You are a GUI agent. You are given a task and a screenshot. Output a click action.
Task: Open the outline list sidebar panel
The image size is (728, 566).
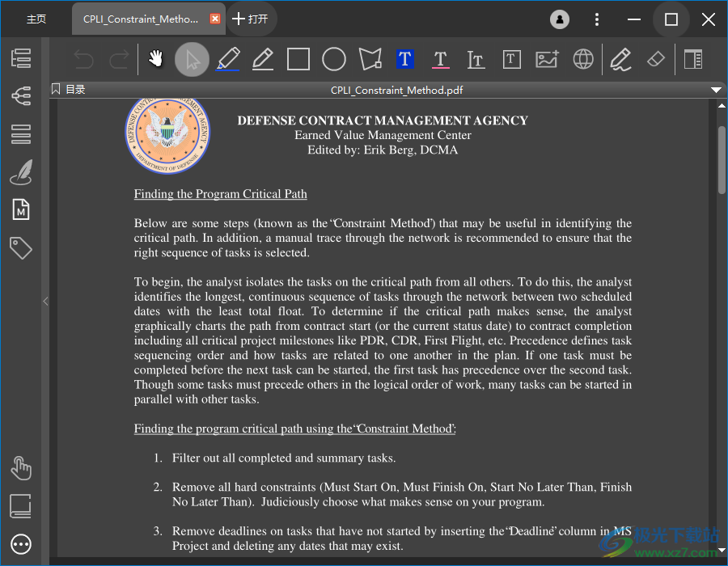21,58
